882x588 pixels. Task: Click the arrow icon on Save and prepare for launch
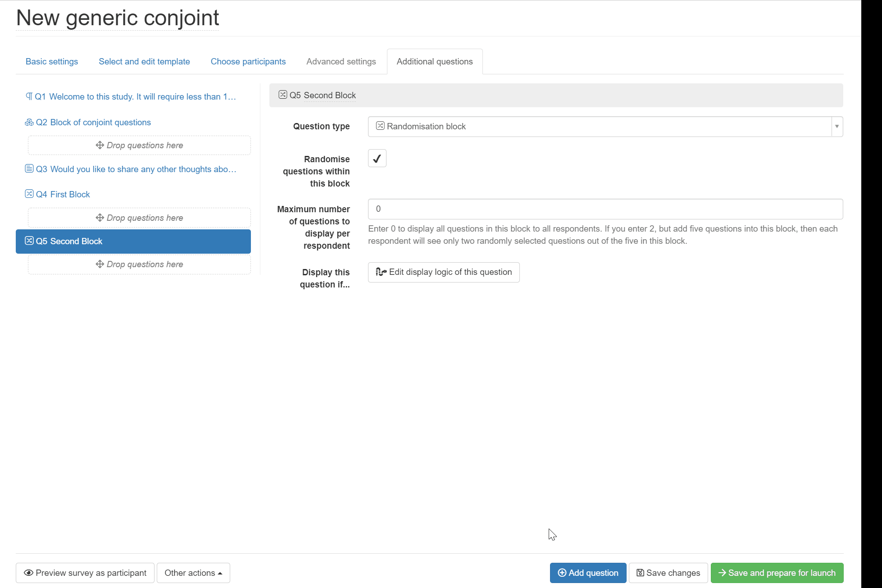pos(722,573)
